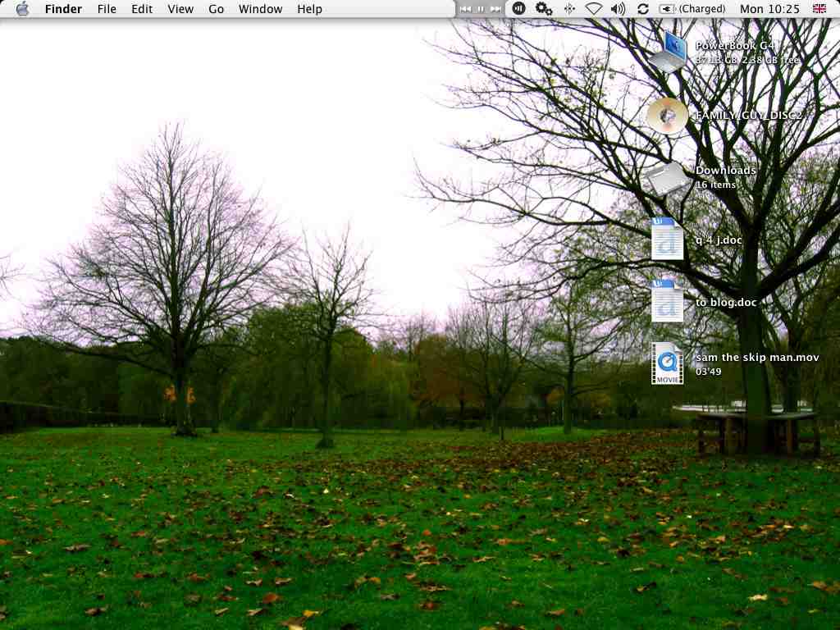Click the sync arrows menu bar icon

pyautogui.click(x=643, y=8)
